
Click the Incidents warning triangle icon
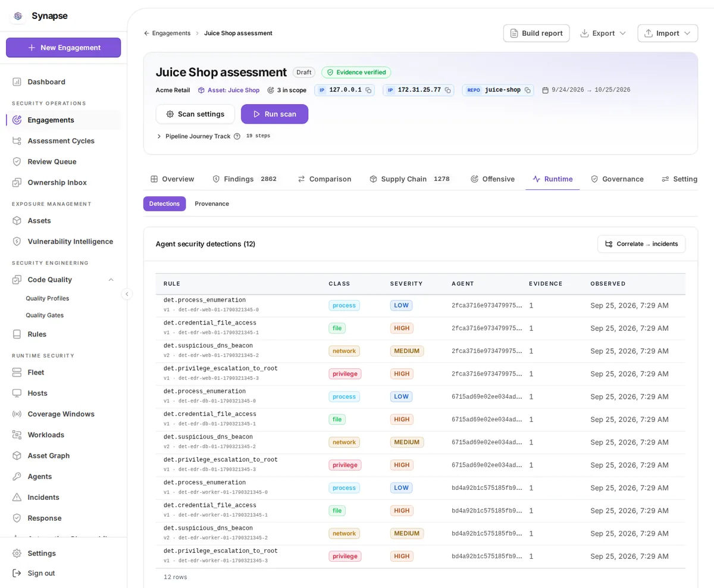[17, 497]
